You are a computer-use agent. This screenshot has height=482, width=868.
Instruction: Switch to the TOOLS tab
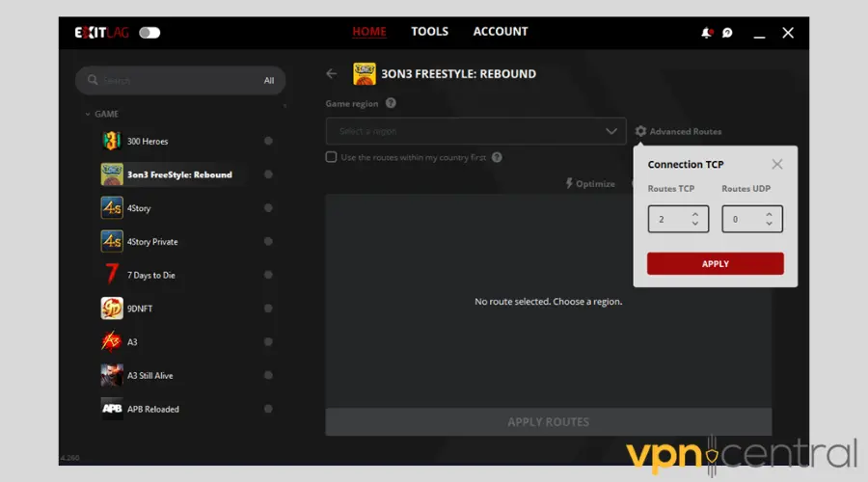point(429,32)
